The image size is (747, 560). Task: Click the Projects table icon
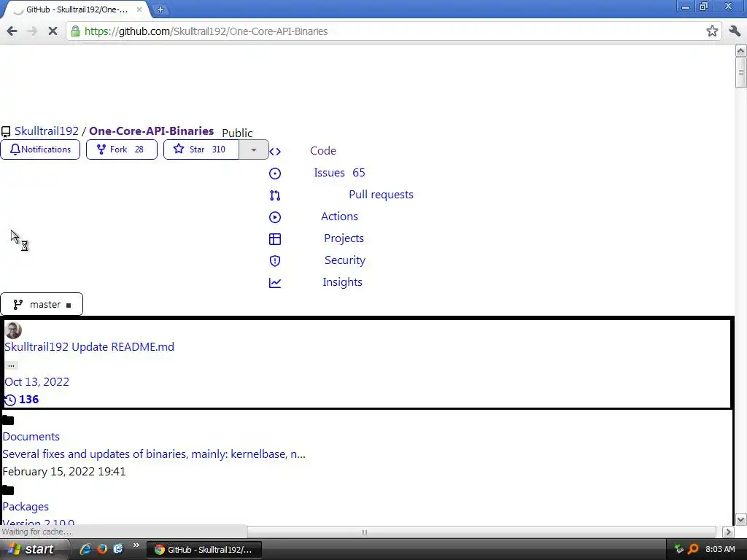(x=275, y=239)
